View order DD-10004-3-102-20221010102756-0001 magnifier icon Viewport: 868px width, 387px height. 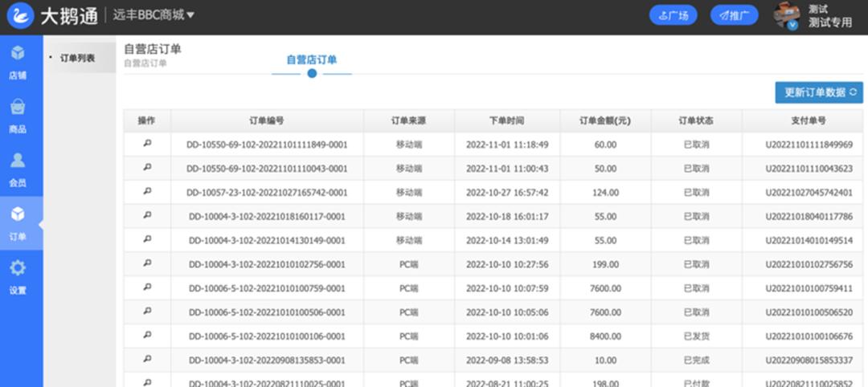coord(147,263)
